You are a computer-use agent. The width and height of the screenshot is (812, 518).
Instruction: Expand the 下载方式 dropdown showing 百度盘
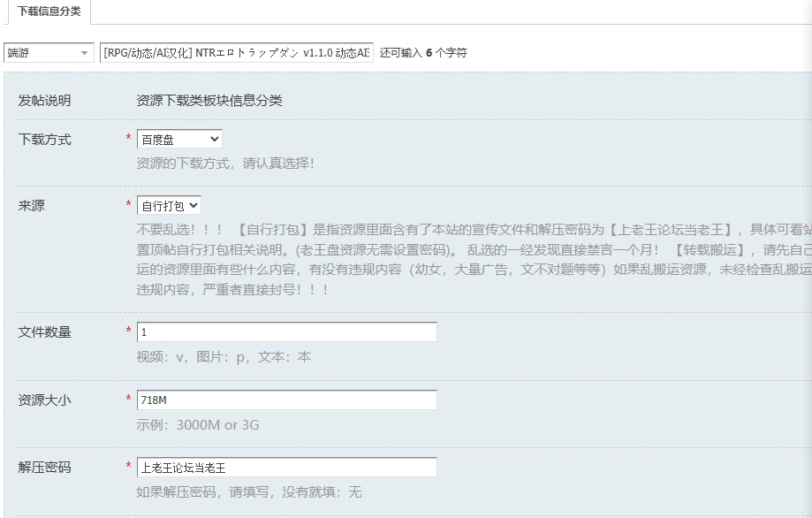pos(179,140)
